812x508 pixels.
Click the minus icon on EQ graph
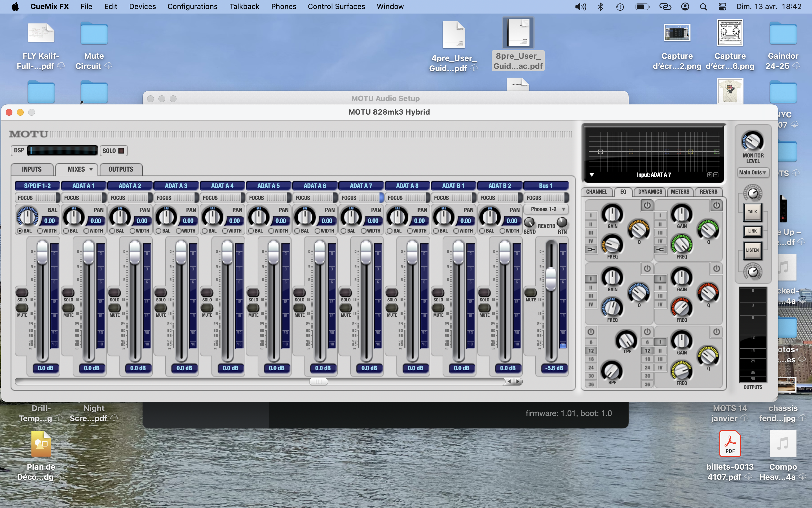(x=716, y=175)
